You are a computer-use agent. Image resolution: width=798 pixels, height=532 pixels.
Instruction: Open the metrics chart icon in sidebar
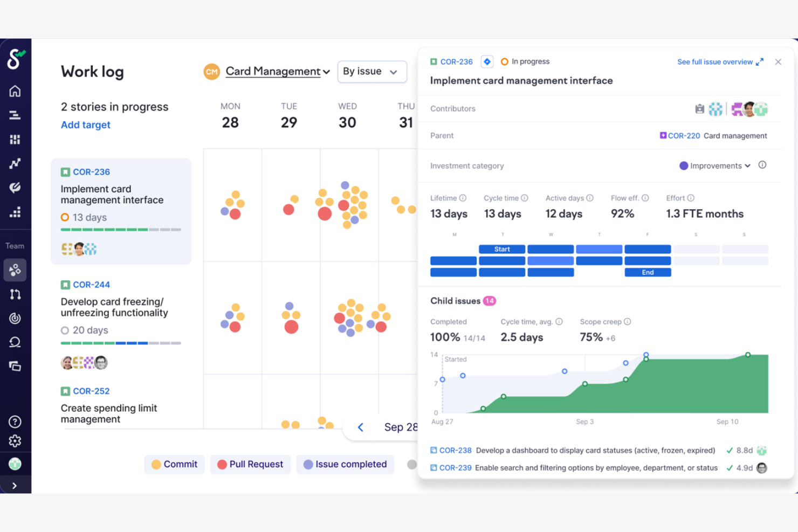(15, 163)
